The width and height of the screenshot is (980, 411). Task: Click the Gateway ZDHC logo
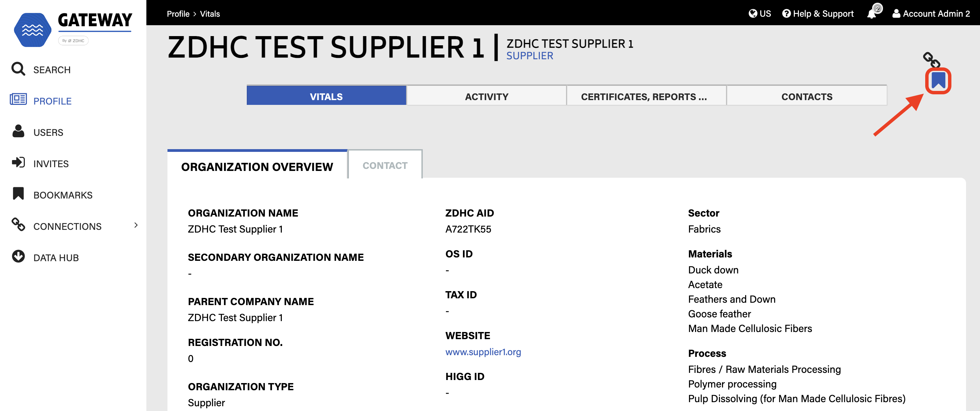tap(72, 29)
